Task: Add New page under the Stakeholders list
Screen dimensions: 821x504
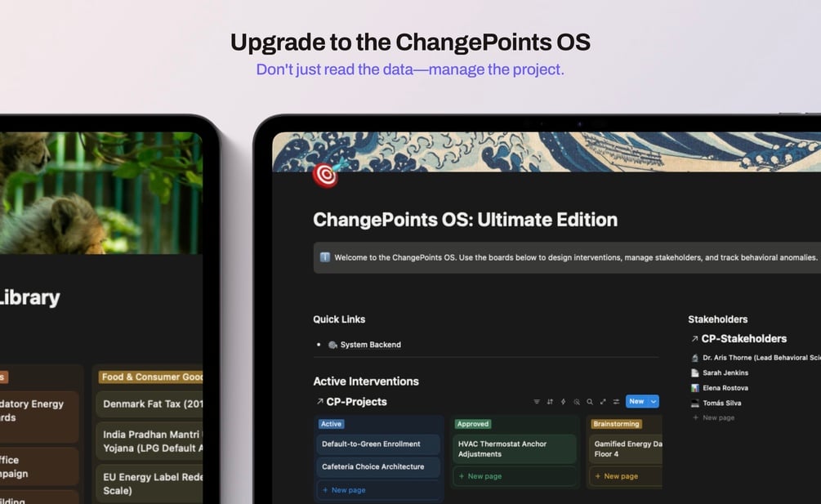Action: 714,417
